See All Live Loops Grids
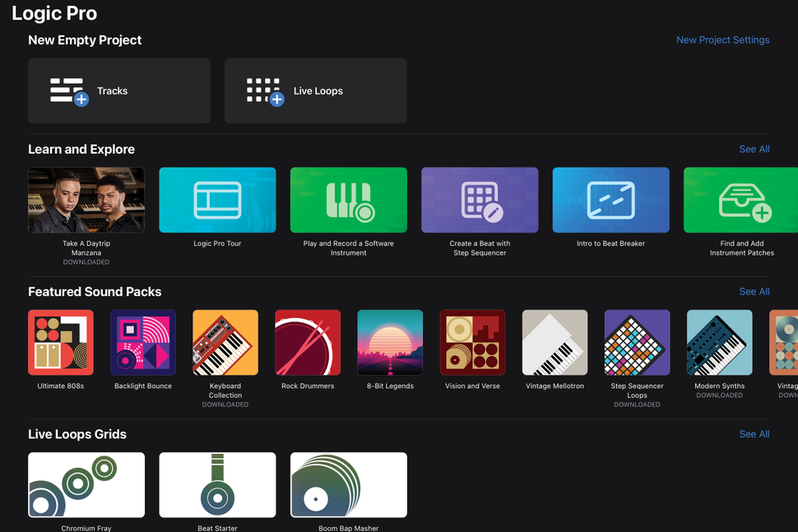Viewport: 798px width, 532px height. click(754, 433)
